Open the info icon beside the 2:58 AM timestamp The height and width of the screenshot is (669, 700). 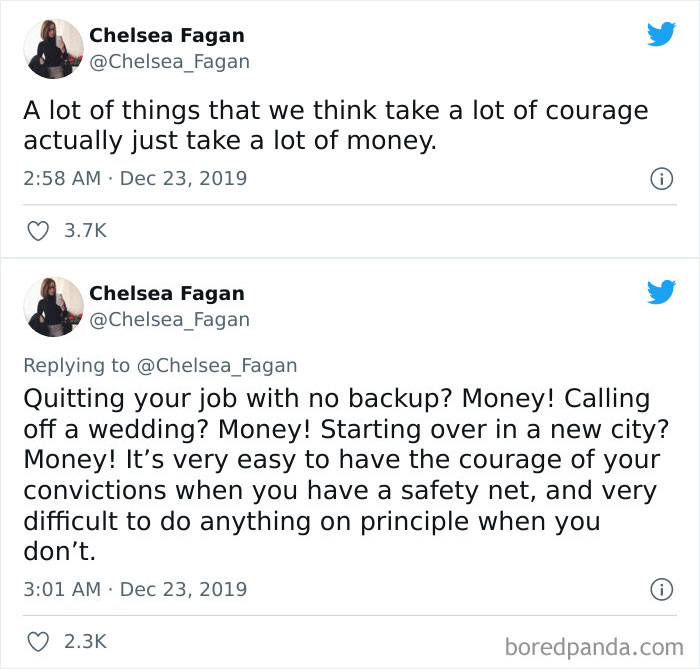pos(660,180)
